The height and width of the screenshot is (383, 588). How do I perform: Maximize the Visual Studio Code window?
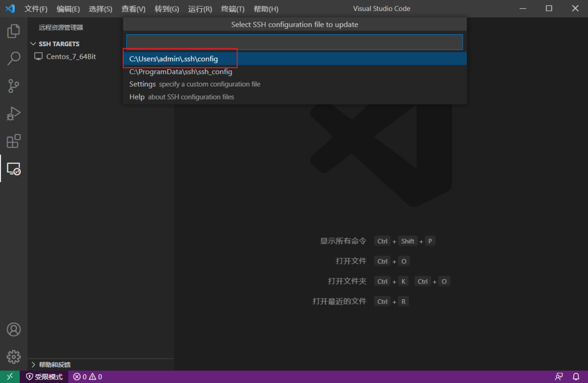[x=549, y=8]
